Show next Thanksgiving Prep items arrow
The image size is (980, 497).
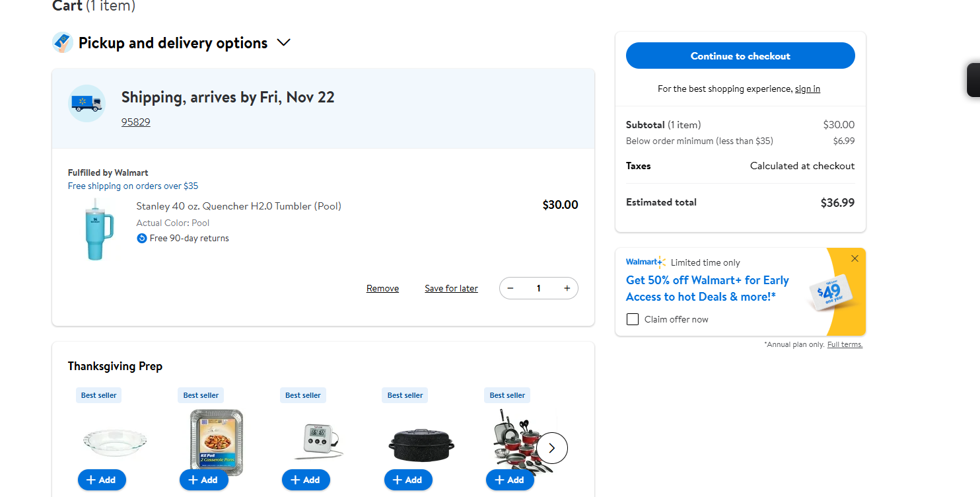[x=552, y=448]
